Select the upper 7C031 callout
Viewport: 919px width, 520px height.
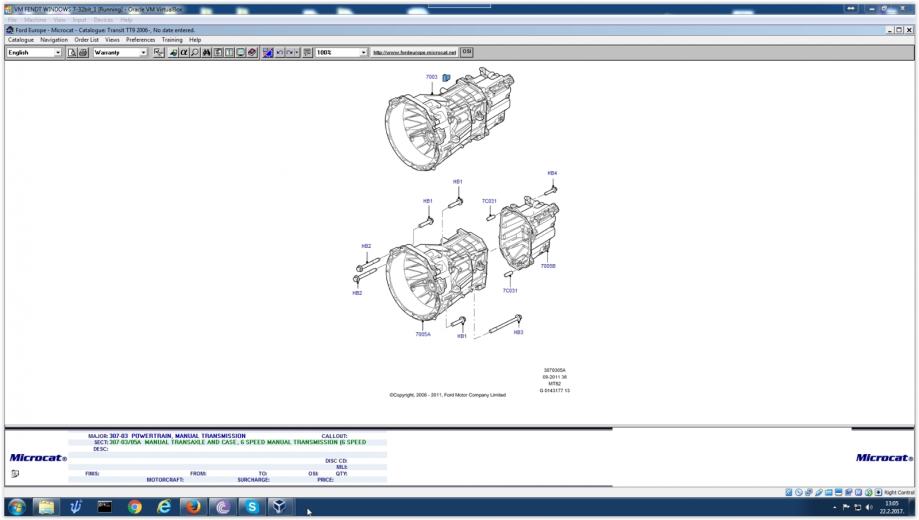489,201
